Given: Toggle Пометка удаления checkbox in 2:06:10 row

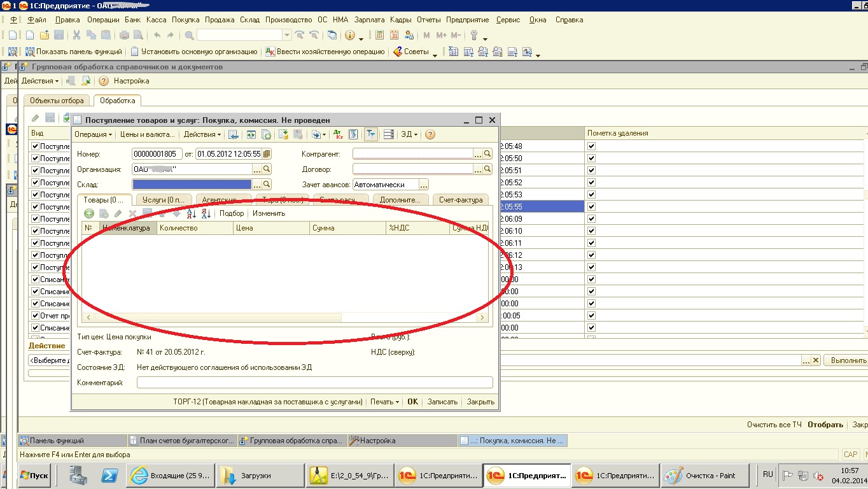Looking at the screenshot, I should tap(592, 230).
